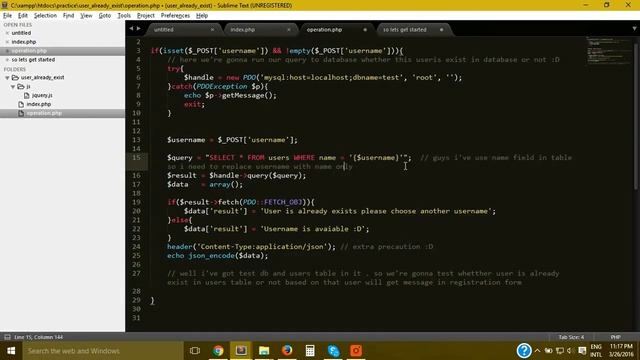Show hidden system tray icons
Viewport: 640px width, 360px height.
[538, 351]
